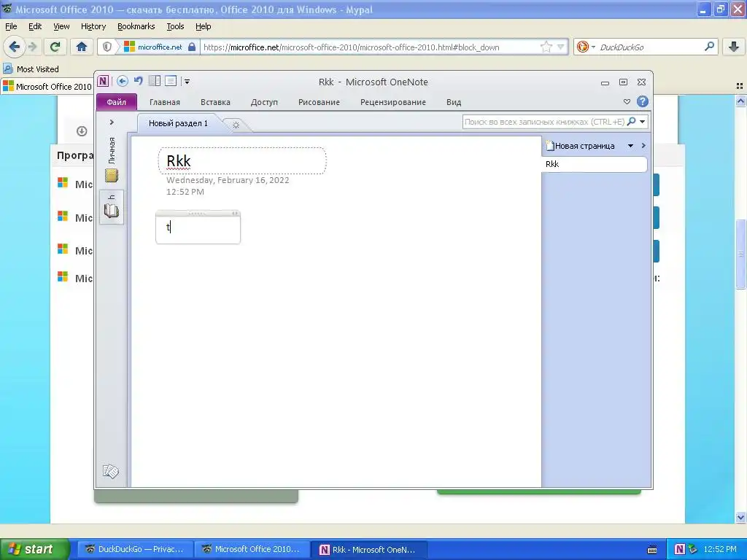The image size is (747, 560).
Task: Open the Рецензирование ribbon tab
Action: (393, 102)
